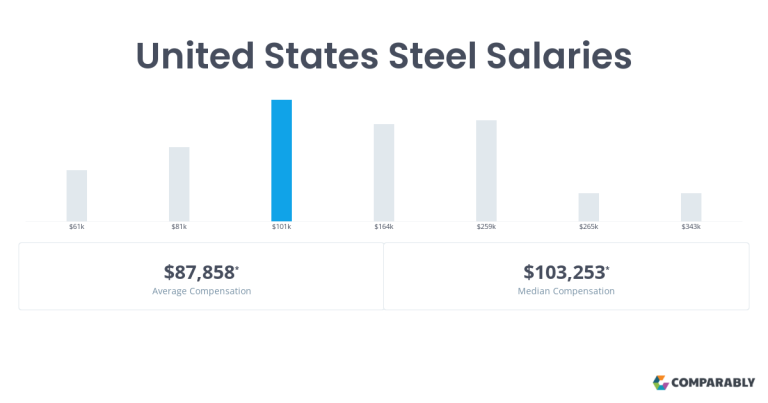Image resolution: width=768 pixels, height=403 pixels.
Task: Click the $87,858 average compensation figure
Action: click(x=201, y=272)
